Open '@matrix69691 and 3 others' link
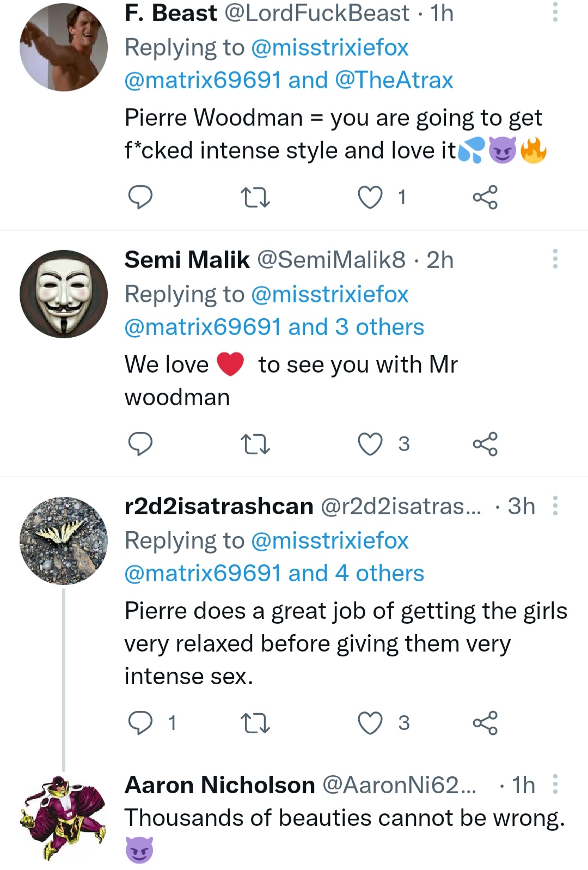 coord(274,327)
